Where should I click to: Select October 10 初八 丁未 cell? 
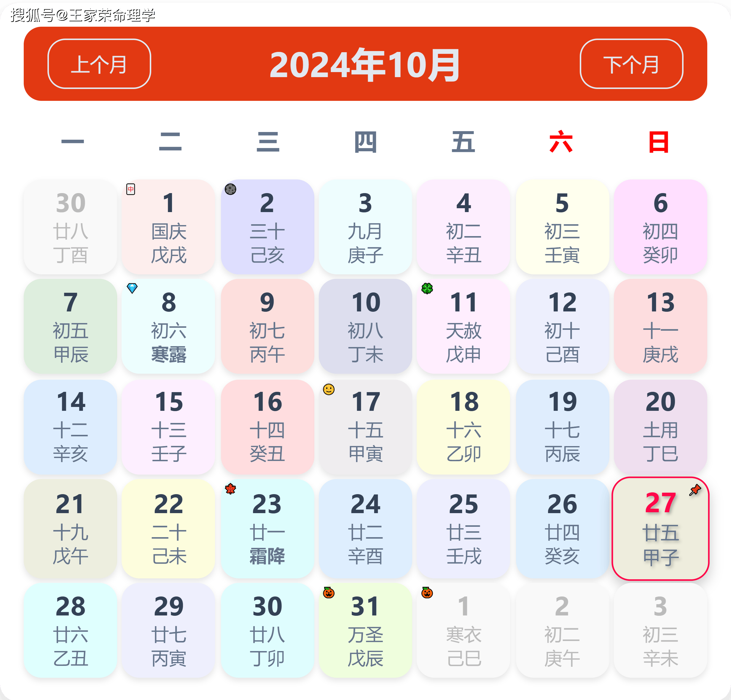pos(365,326)
